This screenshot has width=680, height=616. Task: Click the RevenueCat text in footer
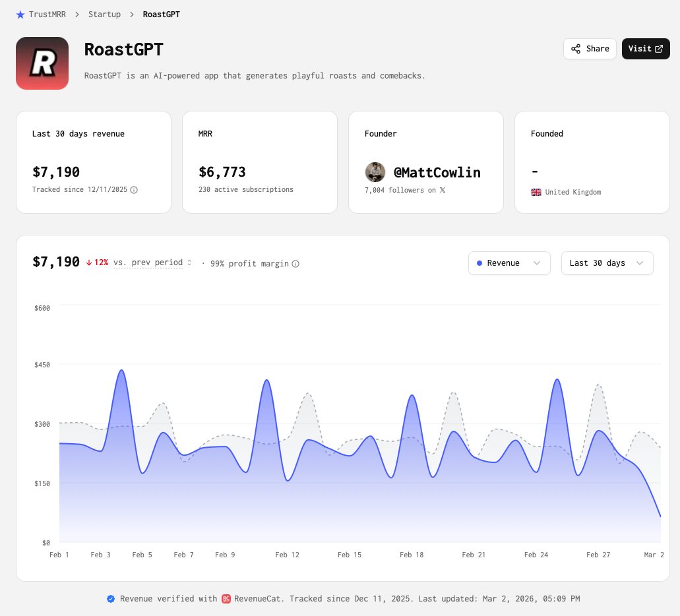(257, 599)
